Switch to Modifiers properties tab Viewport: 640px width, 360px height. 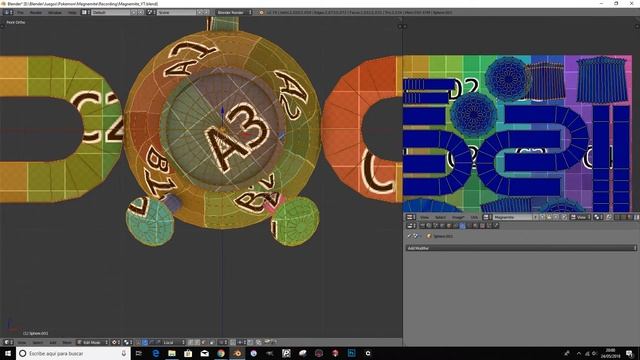point(462,225)
